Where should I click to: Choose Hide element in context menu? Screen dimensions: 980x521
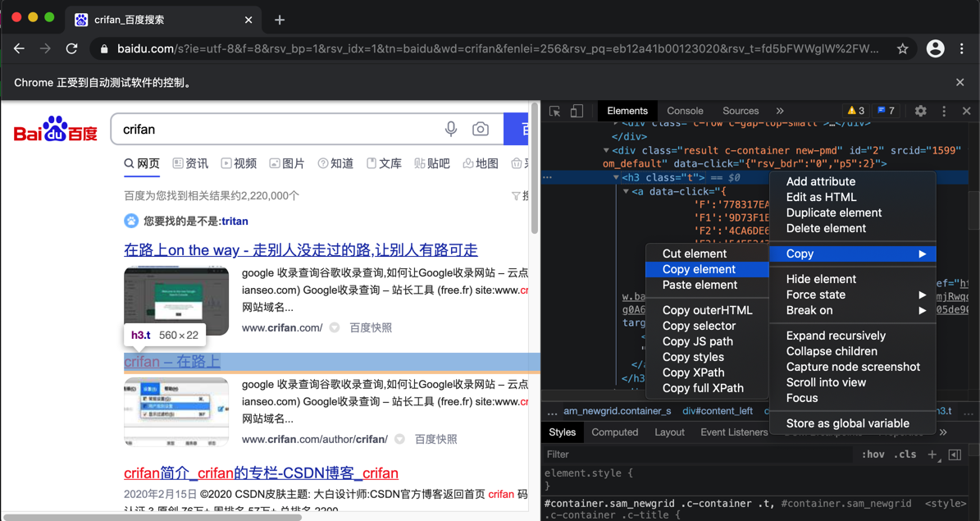853,279
